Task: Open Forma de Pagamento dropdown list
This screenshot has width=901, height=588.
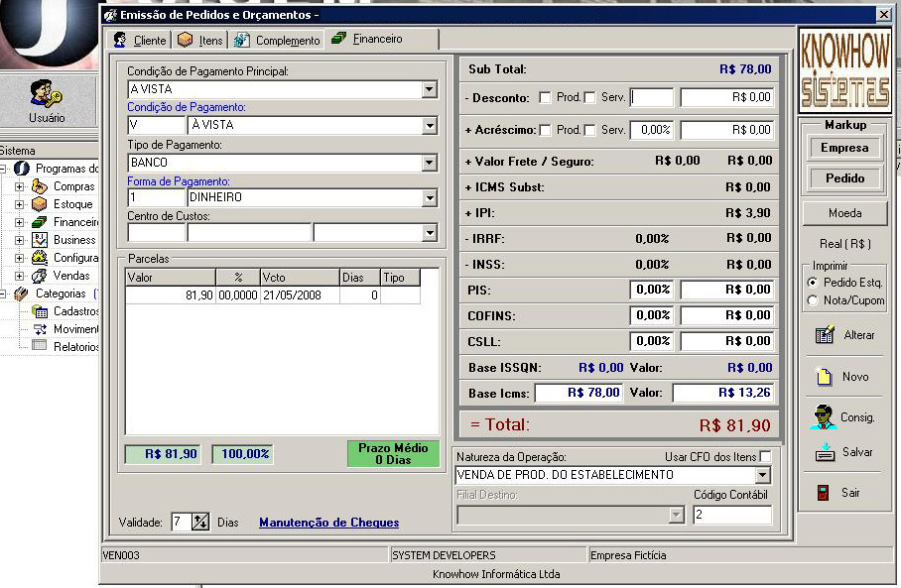Action: (429, 197)
